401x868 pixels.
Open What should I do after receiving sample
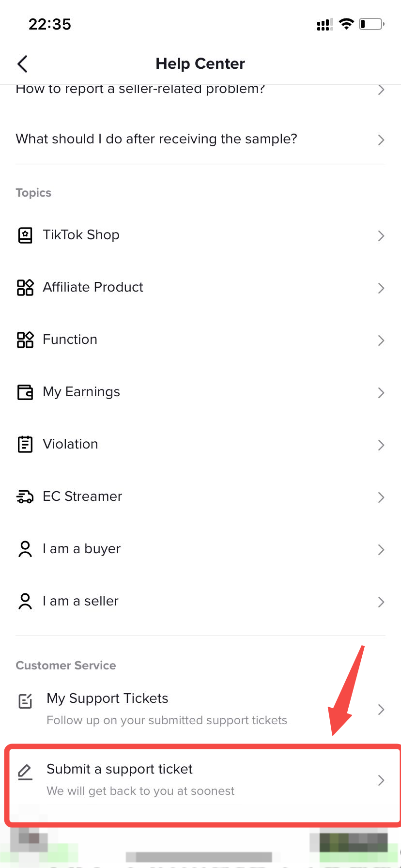156,139
